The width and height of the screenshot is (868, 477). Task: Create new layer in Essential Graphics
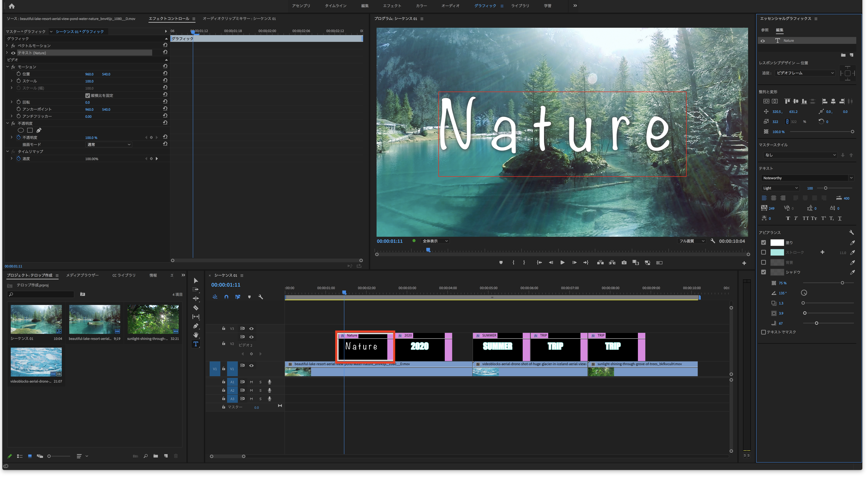852,55
